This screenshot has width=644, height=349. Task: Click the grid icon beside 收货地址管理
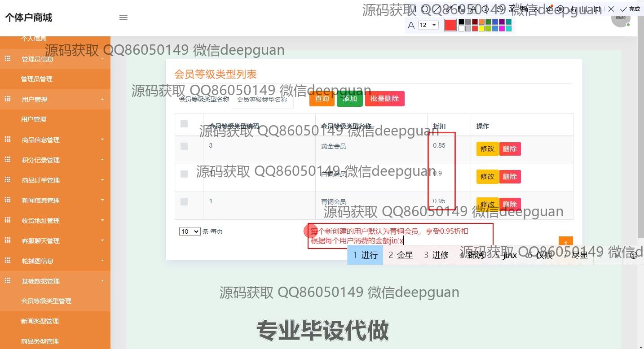[x=8, y=220]
